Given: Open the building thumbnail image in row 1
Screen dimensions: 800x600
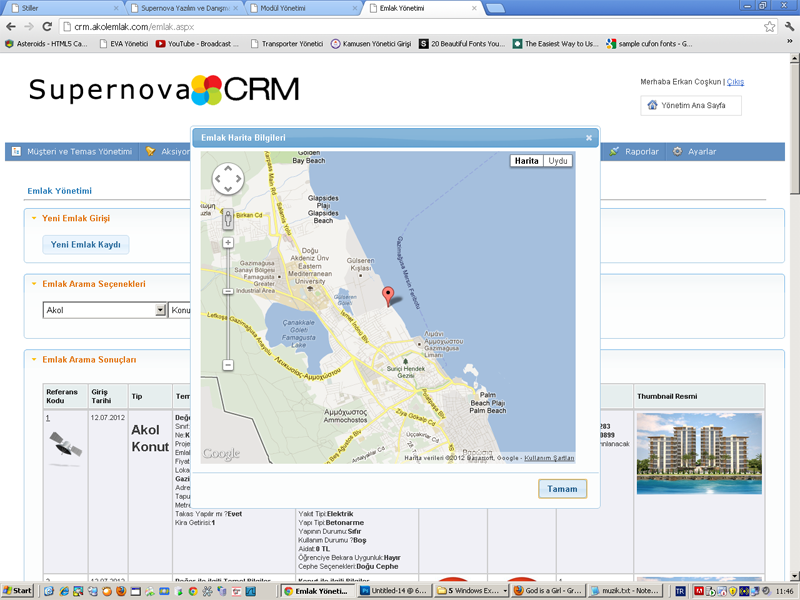Looking at the screenshot, I should point(699,454).
